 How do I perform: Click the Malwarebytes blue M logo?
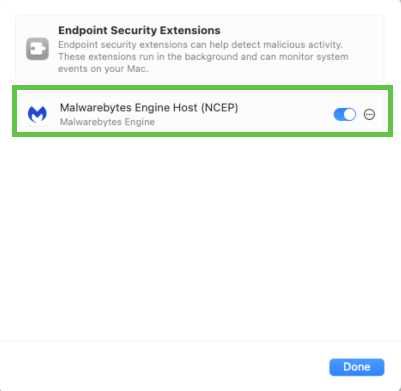[x=37, y=114]
